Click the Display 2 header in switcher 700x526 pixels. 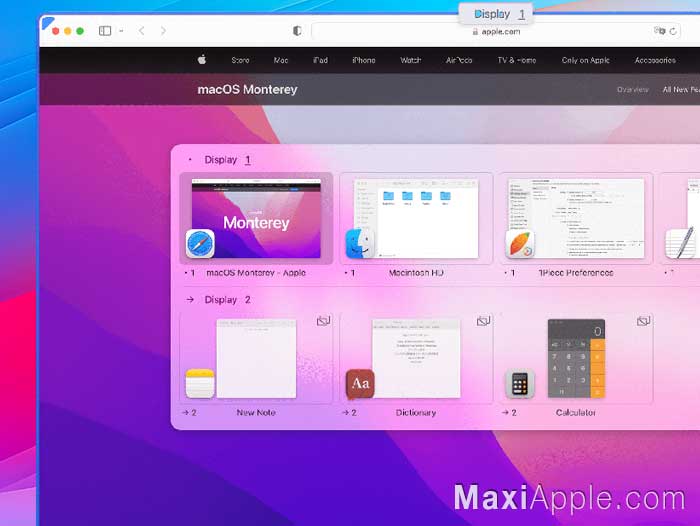(x=227, y=300)
